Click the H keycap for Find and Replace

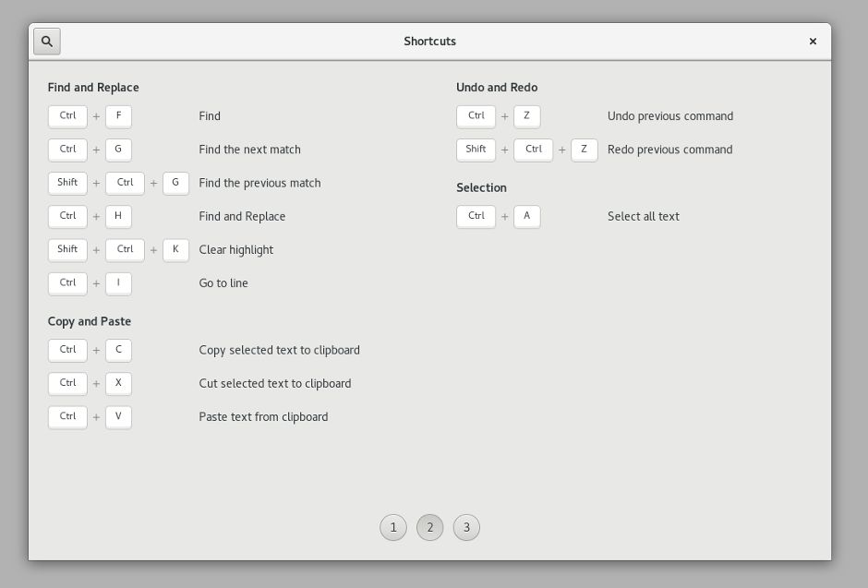coord(118,216)
